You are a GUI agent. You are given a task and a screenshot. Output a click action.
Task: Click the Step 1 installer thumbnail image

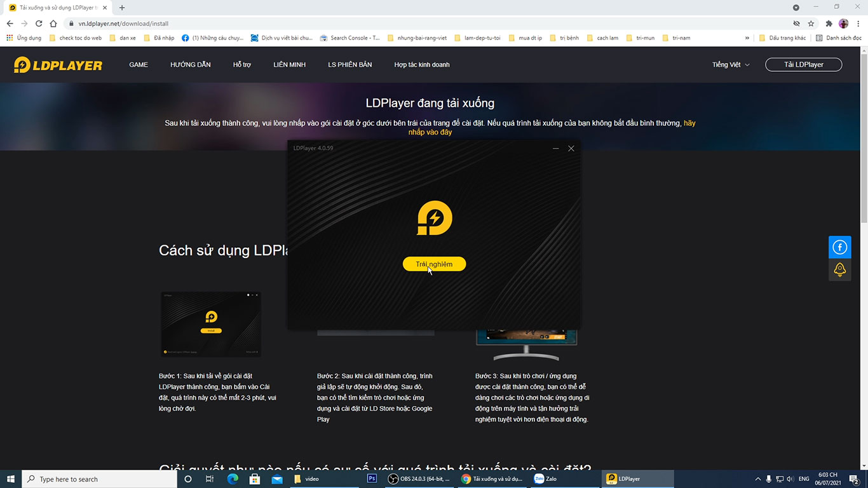click(x=211, y=324)
